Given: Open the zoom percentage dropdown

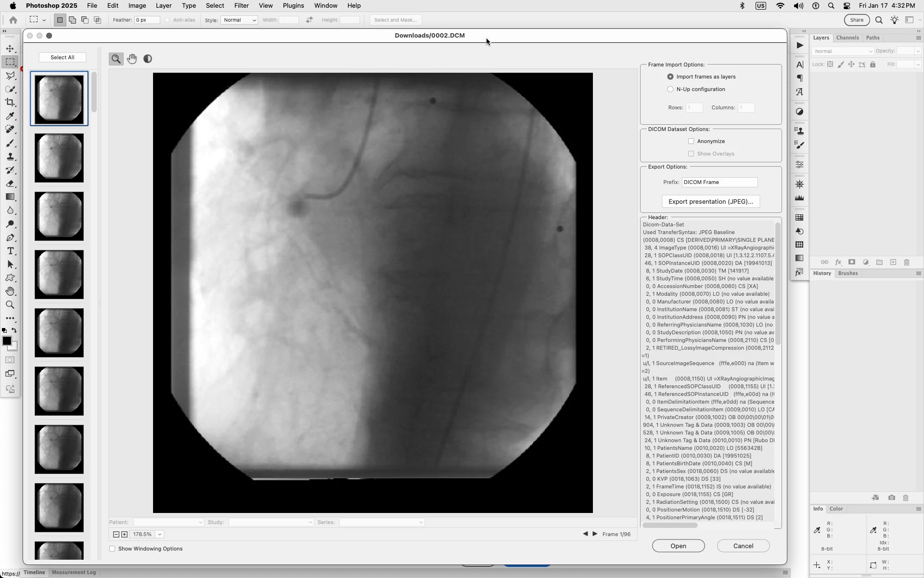Looking at the screenshot, I should (x=160, y=534).
